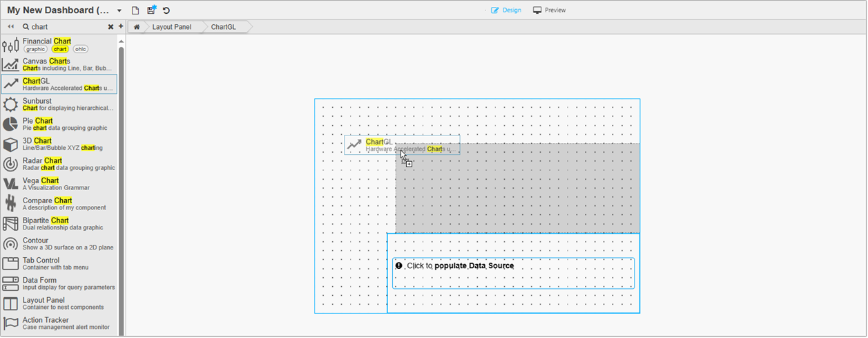Toggle the 'graphic' tag under Financial Chart
The image size is (868, 338).
pos(35,49)
